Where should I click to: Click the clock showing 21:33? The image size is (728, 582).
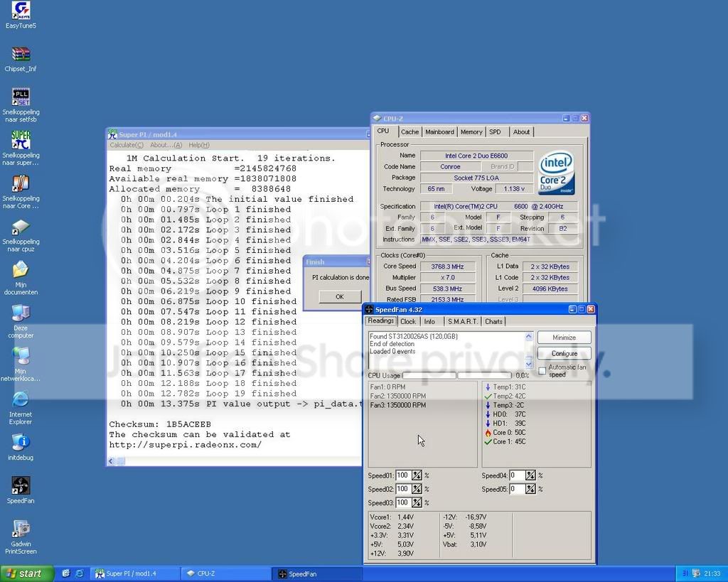712,573
